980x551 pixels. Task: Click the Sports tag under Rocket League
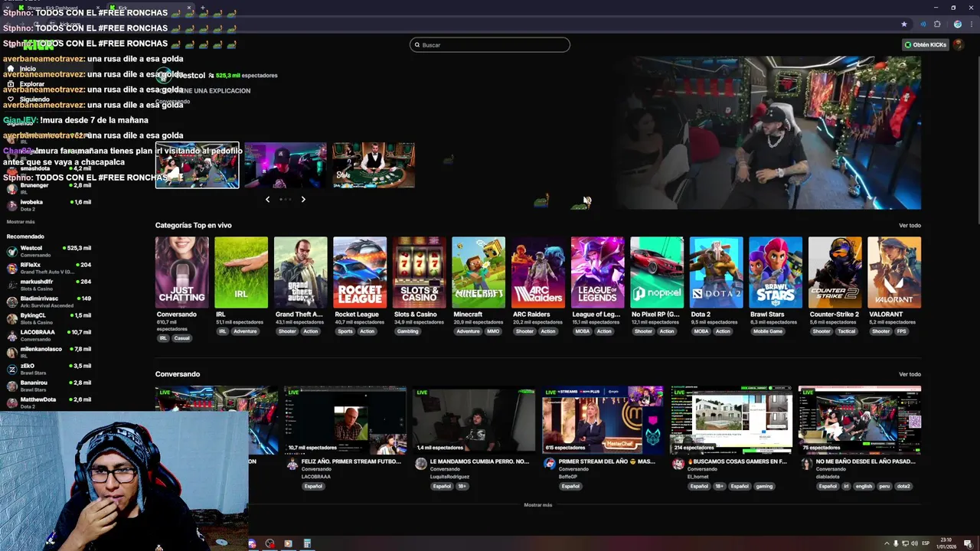click(x=345, y=331)
